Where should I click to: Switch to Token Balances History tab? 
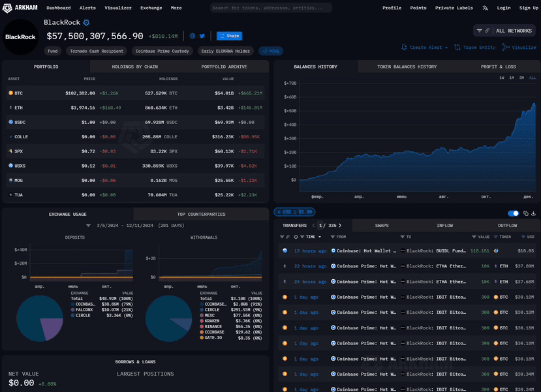point(407,67)
